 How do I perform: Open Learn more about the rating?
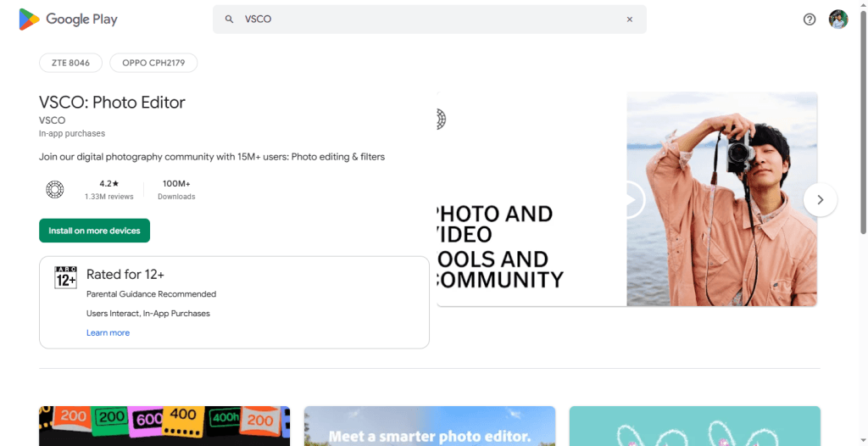[108, 332]
